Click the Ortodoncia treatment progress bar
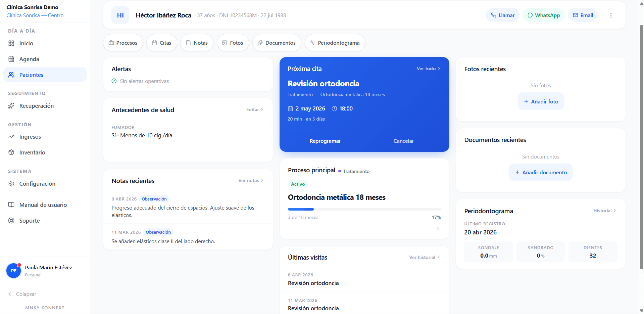 [x=364, y=209]
